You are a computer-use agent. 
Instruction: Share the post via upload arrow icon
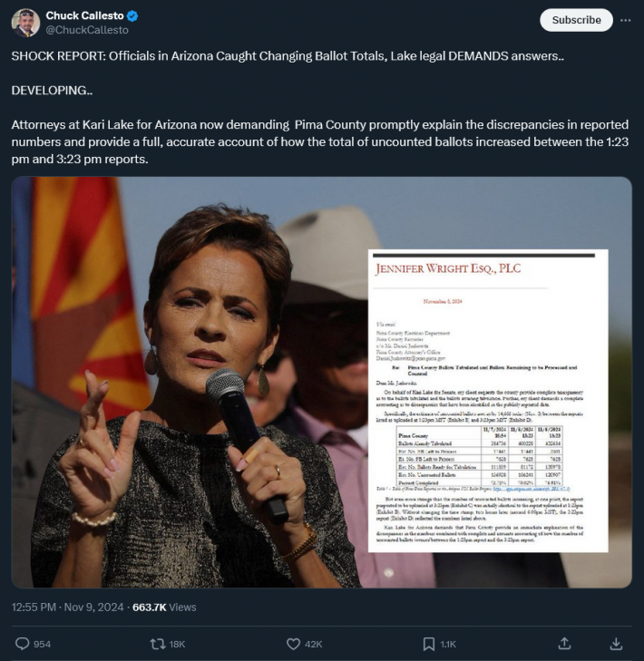564,643
